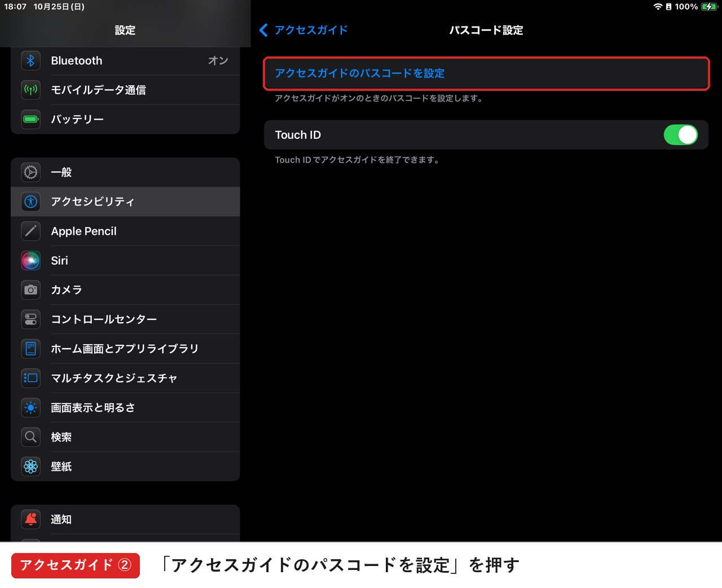Open マルチタスクとジェスチャ settings
722x588 pixels.
[x=125, y=378]
